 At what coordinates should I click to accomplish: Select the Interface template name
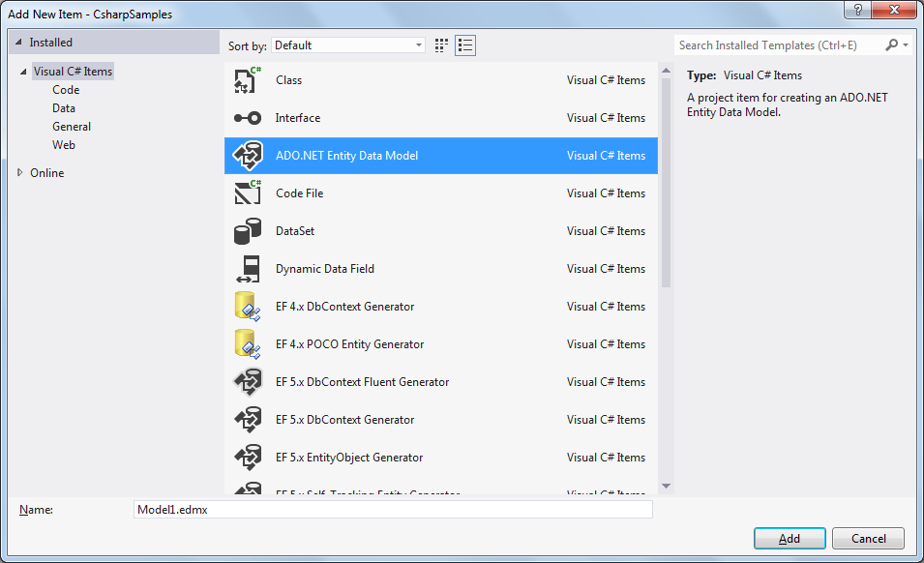[298, 118]
